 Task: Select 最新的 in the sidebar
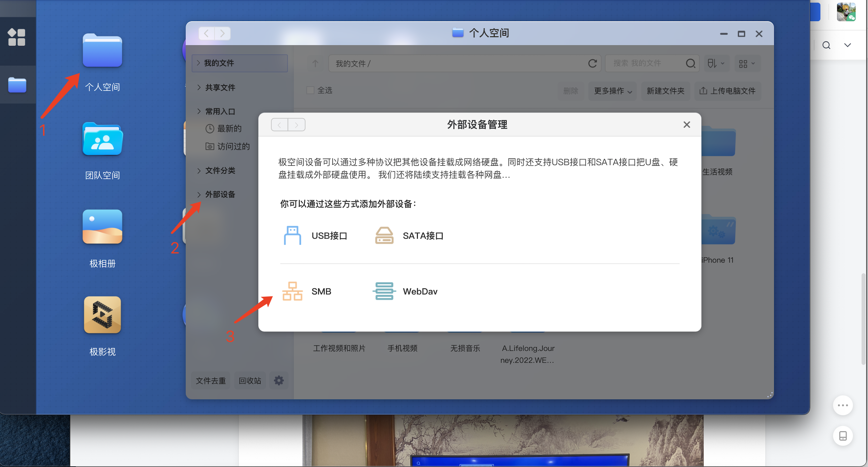[x=229, y=129]
